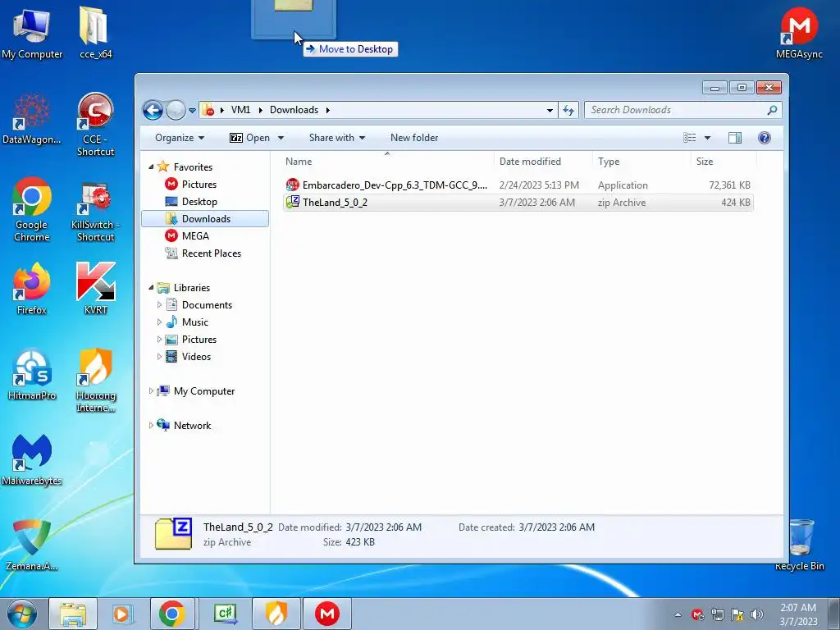Screen dimensions: 840x630
Task: Click the volume speaker tray icon
Action: pos(757,614)
